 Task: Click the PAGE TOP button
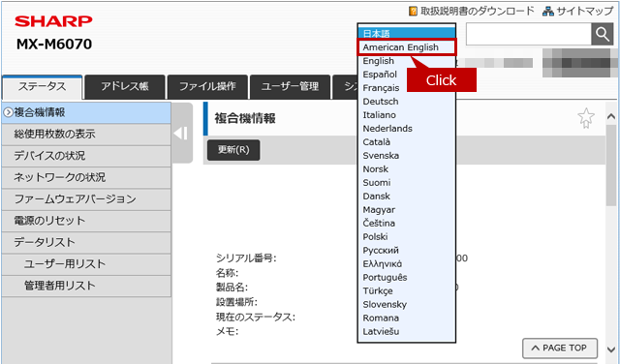pos(560,349)
